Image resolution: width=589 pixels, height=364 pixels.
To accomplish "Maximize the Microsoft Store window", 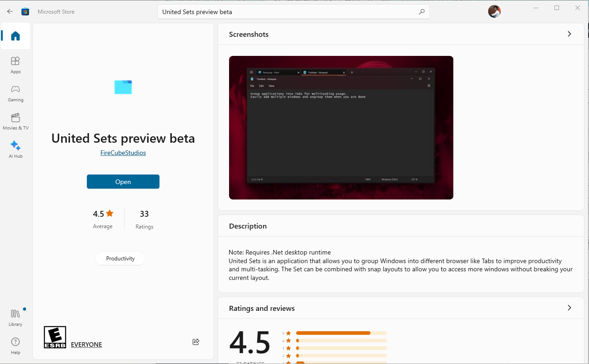I will 557,8.
